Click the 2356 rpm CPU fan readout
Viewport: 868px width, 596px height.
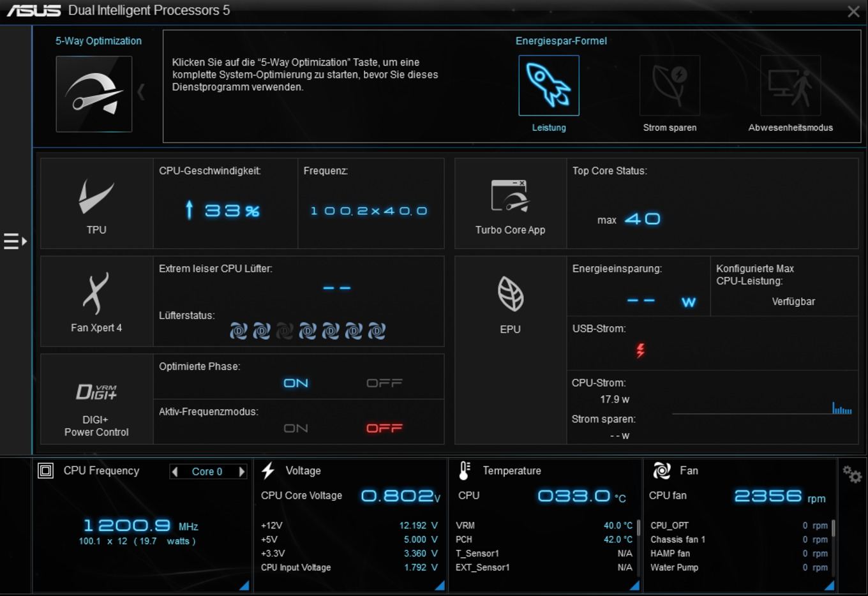(780, 496)
